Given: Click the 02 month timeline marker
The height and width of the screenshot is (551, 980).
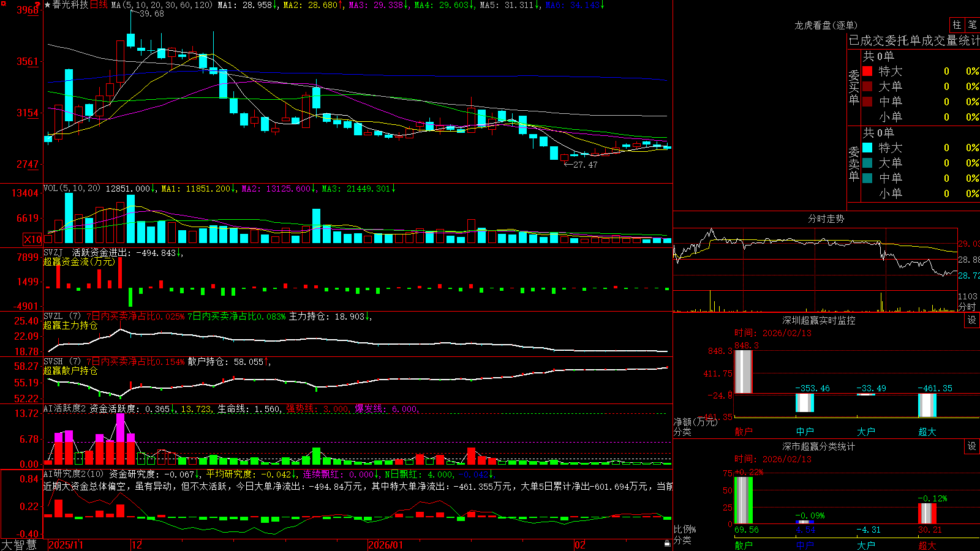Looking at the screenshot, I should [x=580, y=545].
